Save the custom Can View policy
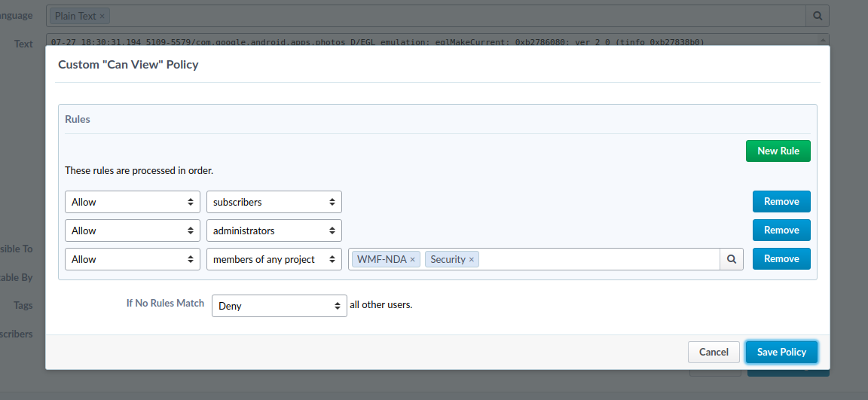Screen dimensions: 868x400 (781, 352)
